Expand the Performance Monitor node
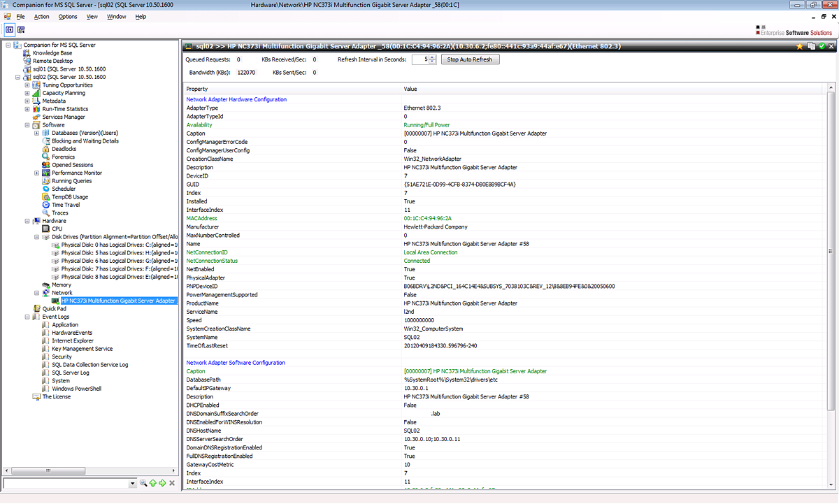The width and height of the screenshot is (839, 504). pyautogui.click(x=36, y=173)
